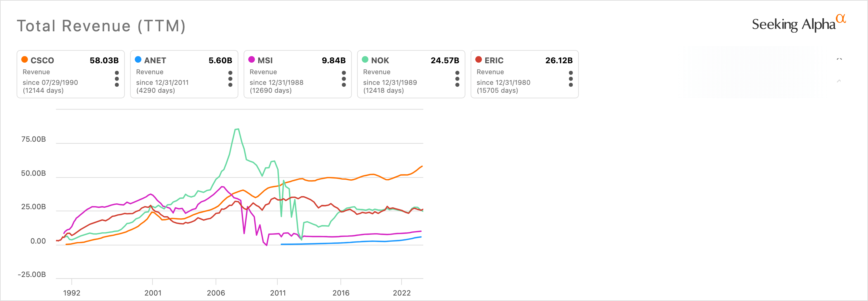This screenshot has height=301, width=868.
Task: Open the ANET three-dot options menu
Action: point(230,79)
